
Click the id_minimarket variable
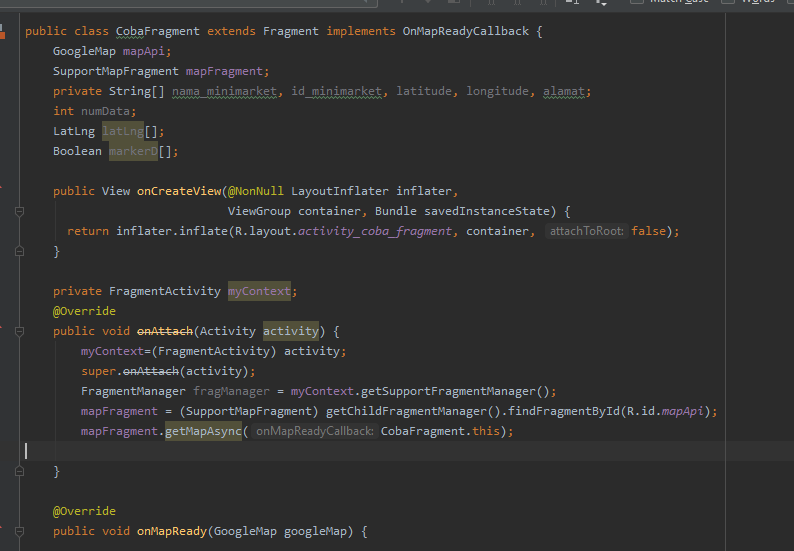pos(336,91)
